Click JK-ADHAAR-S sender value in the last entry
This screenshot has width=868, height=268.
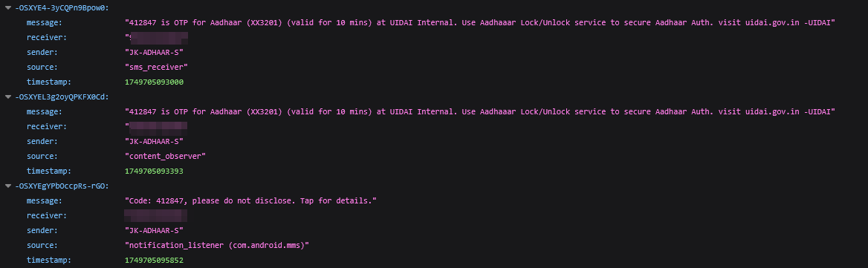tap(155, 230)
